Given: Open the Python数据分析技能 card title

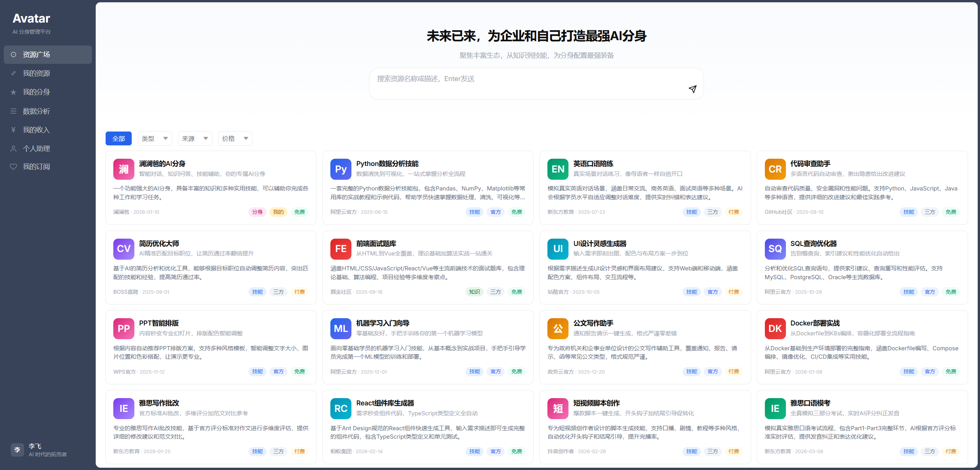Looking at the screenshot, I should [x=387, y=164].
